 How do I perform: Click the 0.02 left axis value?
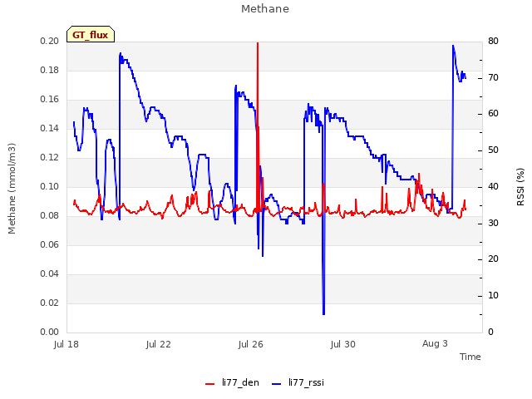coord(50,303)
